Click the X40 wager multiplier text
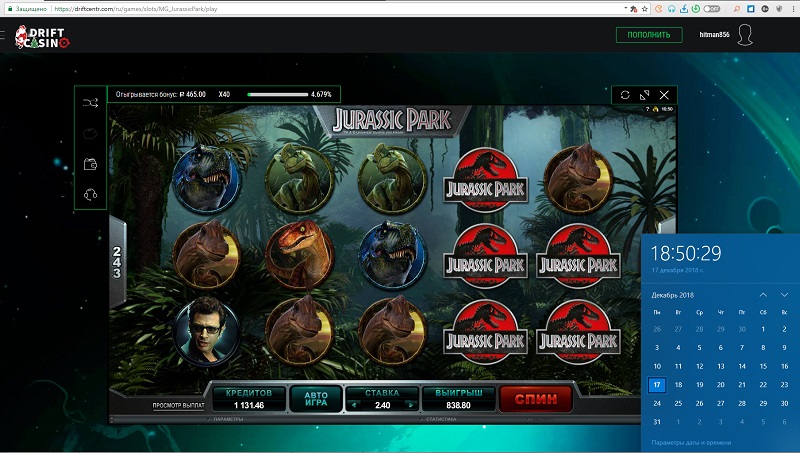 coord(224,94)
